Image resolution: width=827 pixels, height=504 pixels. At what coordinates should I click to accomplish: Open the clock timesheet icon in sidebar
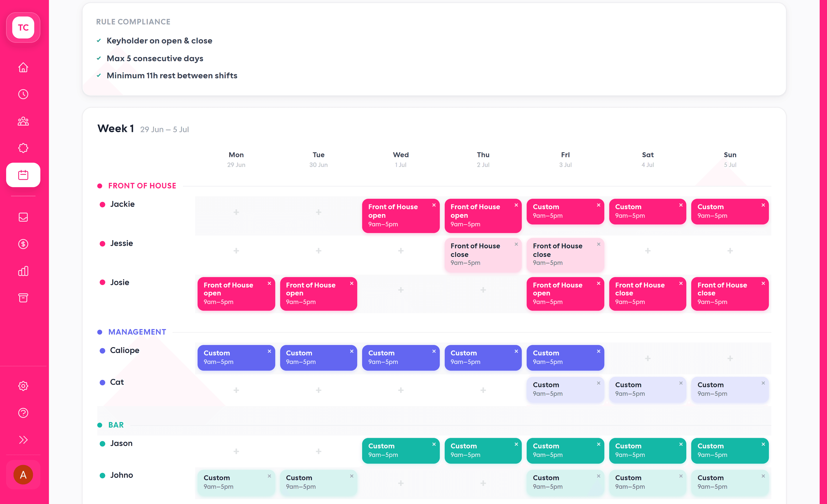coord(23,94)
